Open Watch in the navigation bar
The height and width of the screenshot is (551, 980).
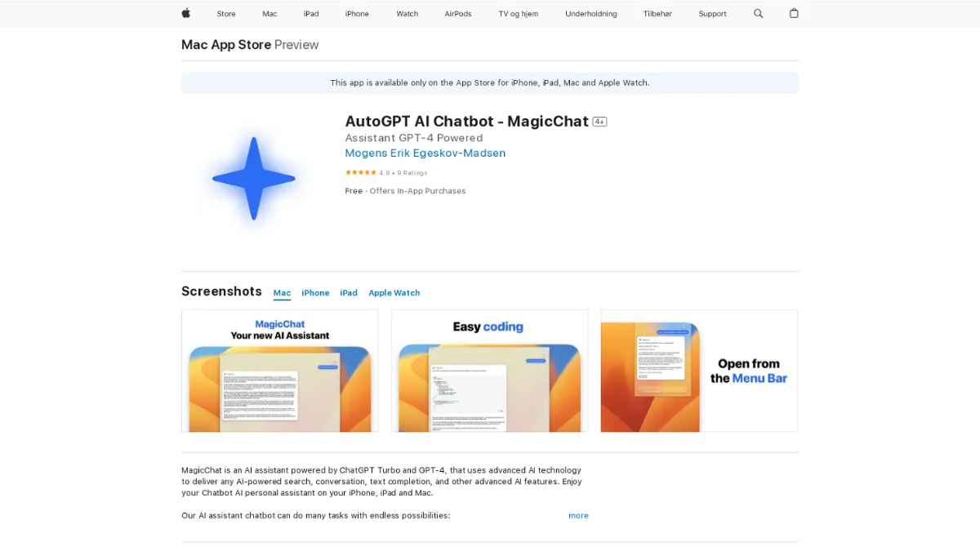(x=408, y=14)
